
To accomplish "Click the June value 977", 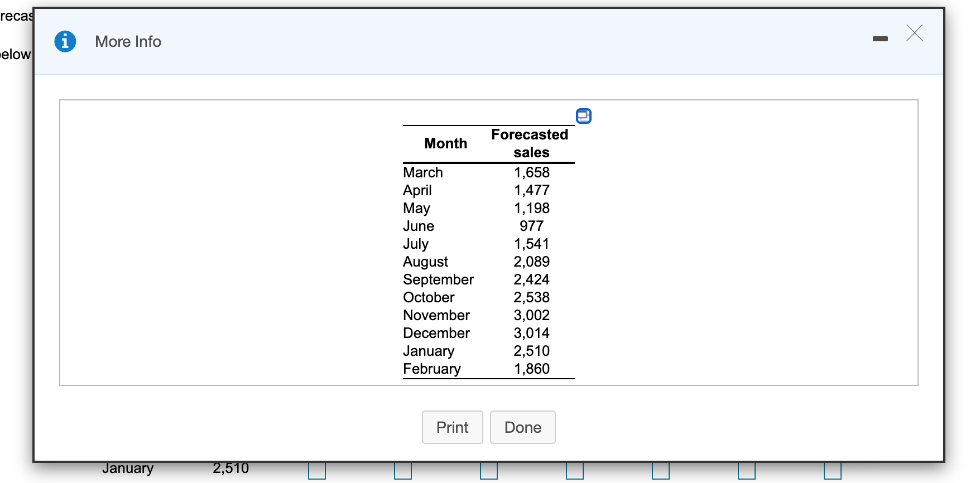I will (532, 226).
